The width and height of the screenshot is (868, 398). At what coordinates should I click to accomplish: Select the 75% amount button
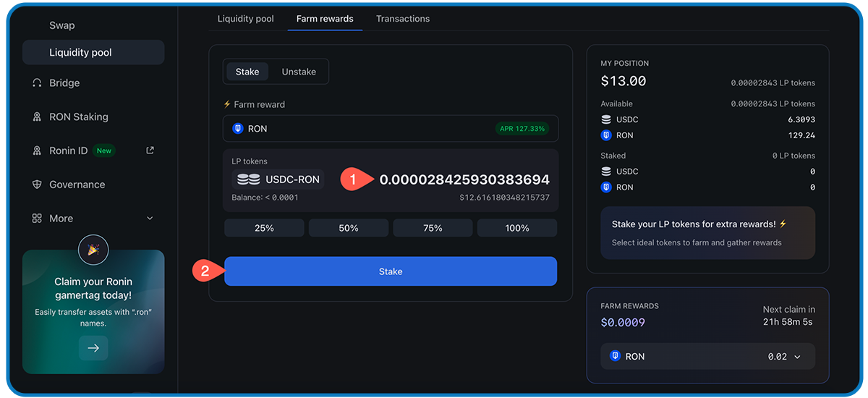(x=433, y=228)
